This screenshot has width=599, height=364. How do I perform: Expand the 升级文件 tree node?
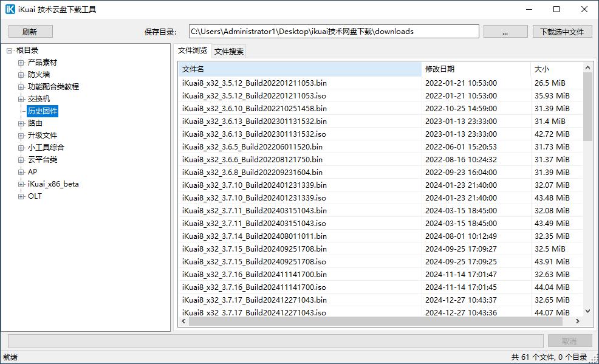click(21, 136)
